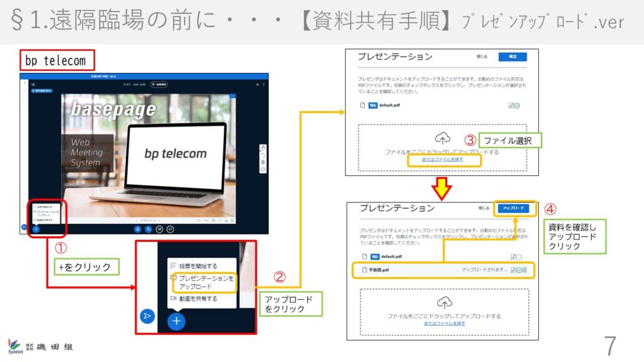Select the empty circle beside default.pdf in lower dialog
644x362 pixels.
(519, 256)
